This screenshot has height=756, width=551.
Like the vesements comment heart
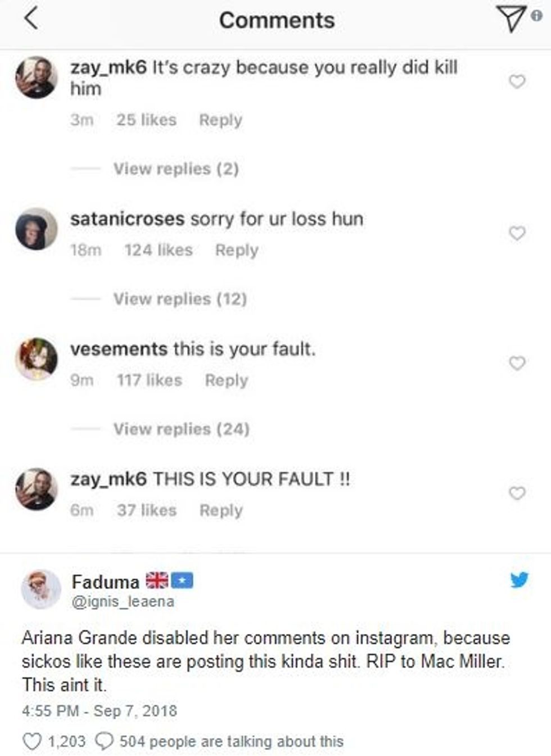pos(517,363)
